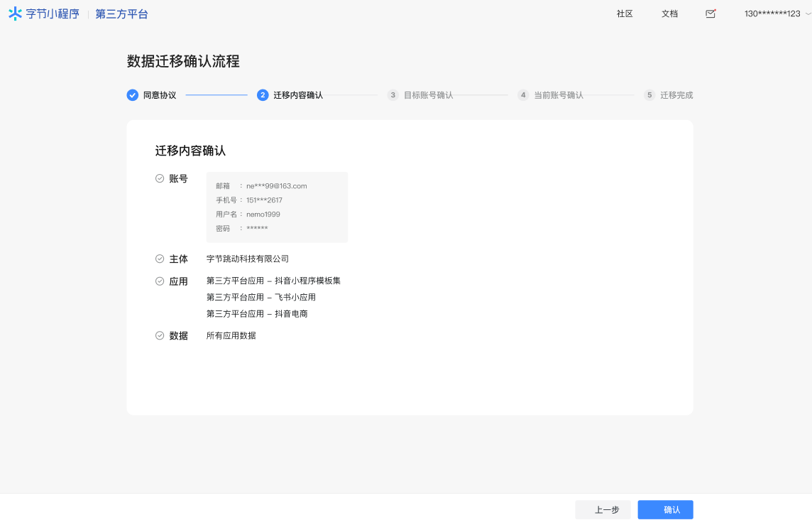Select the 当前账号确认 step label
The width and height of the screenshot is (812, 520).
point(558,95)
